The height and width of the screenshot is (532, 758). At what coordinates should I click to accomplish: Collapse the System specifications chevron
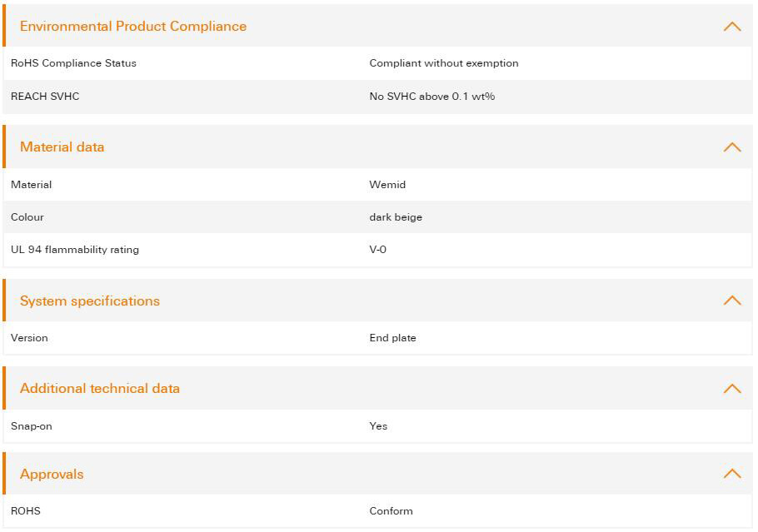[x=732, y=301]
